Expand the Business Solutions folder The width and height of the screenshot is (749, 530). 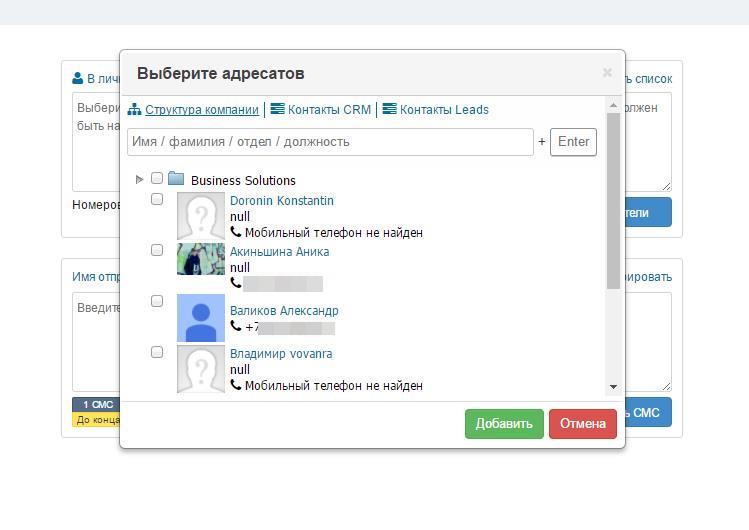(x=139, y=180)
